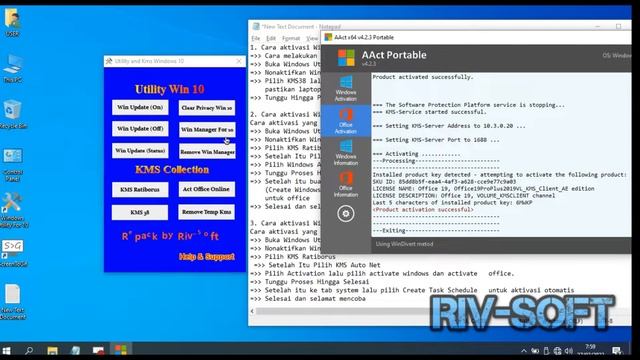
Task: Click 'Product activated successfully.' line in AAct log
Action: (x=423, y=77)
